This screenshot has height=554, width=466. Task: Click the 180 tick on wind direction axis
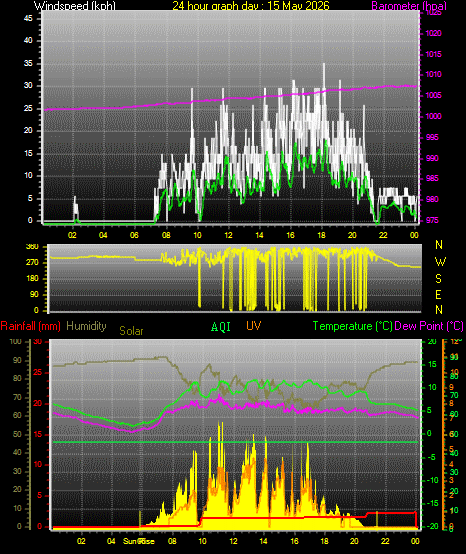point(32,278)
